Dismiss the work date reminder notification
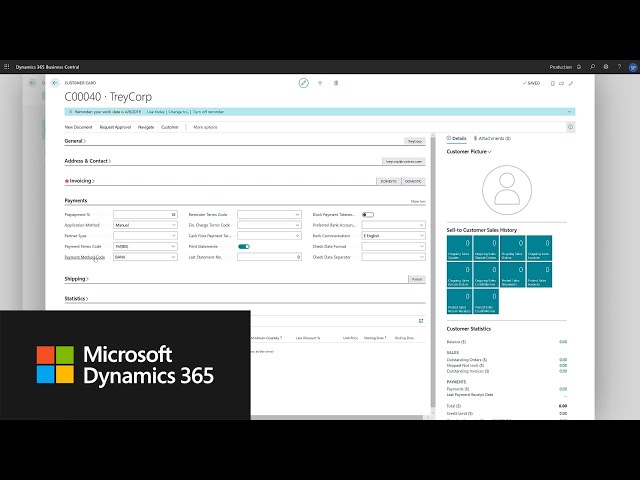Viewport: 640px width, 480px height. click(70, 112)
